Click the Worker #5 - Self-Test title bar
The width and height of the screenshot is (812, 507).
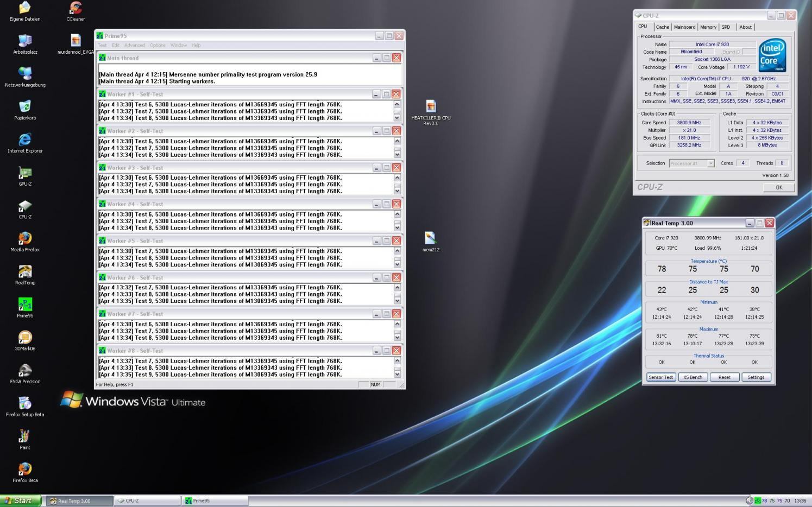[250, 240]
